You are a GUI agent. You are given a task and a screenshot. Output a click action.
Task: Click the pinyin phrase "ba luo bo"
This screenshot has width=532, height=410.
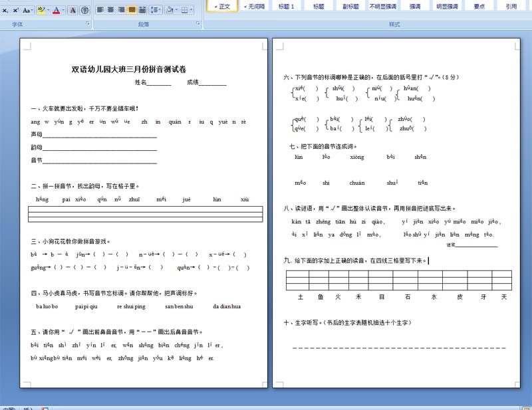[x=47, y=306]
